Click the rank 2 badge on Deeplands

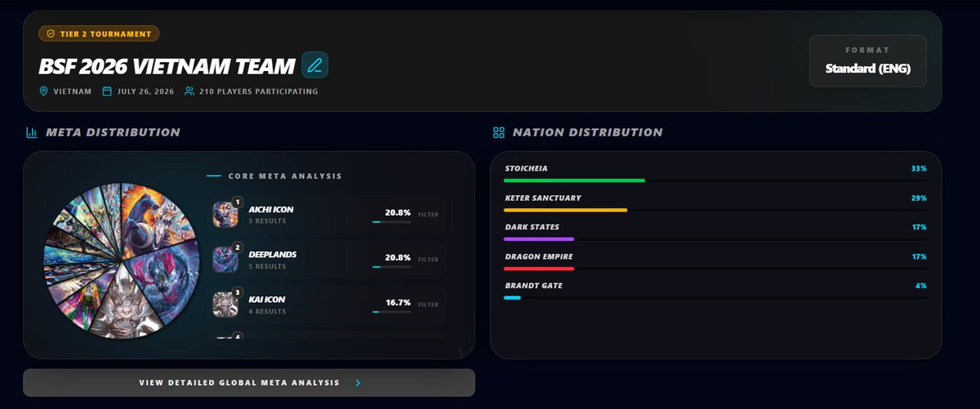pyautogui.click(x=237, y=247)
